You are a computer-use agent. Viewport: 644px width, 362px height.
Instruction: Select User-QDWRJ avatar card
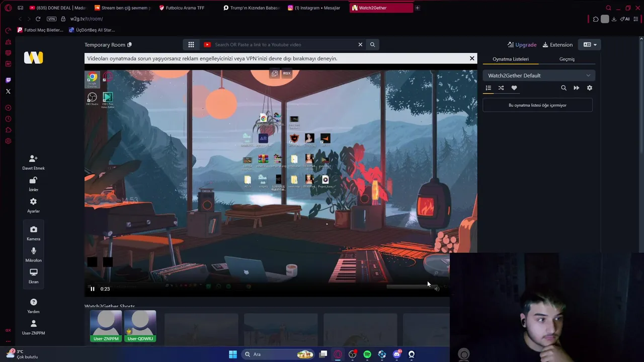pos(140,326)
